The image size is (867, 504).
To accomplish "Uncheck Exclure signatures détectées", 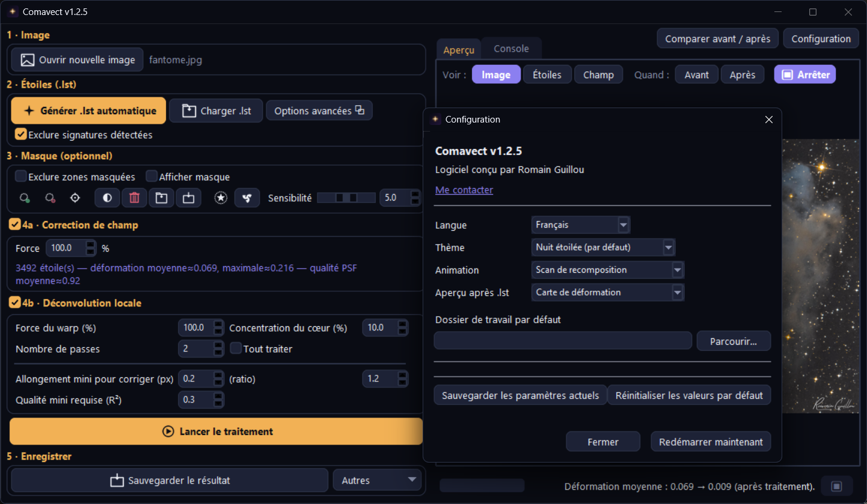I will 21,135.
